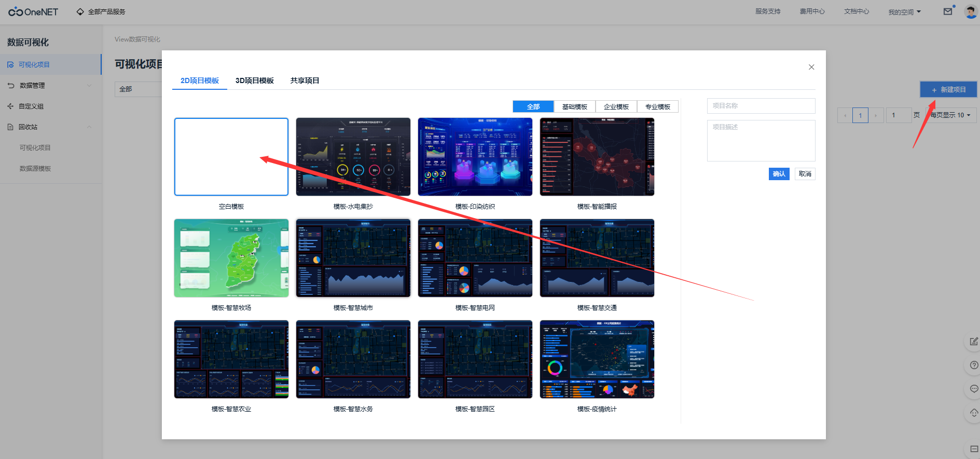Screen dimensions: 980x459
Task: Click the 确认 button
Action: 779,174
